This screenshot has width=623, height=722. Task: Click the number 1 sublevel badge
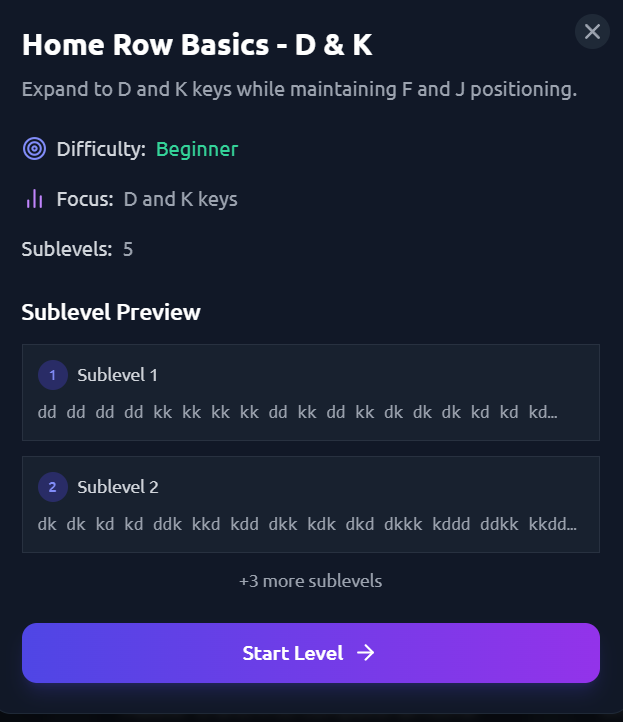pyautogui.click(x=52, y=375)
